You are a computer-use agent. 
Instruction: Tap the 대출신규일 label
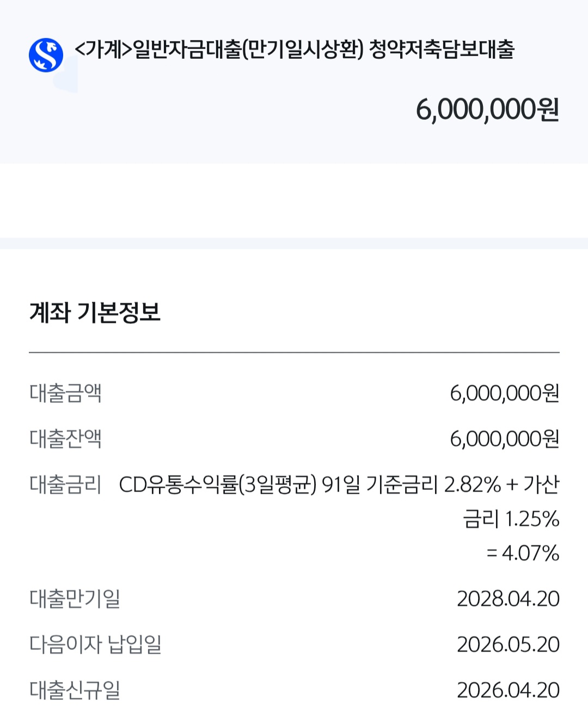point(75,690)
